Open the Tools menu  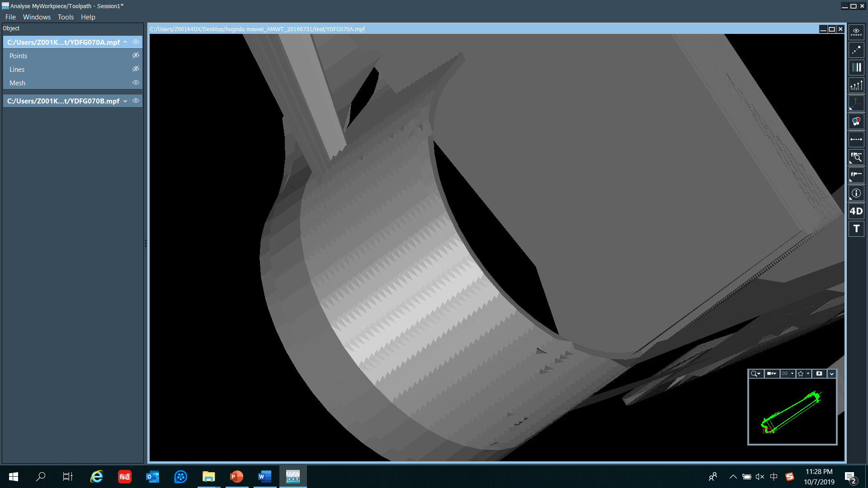click(66, 17)
